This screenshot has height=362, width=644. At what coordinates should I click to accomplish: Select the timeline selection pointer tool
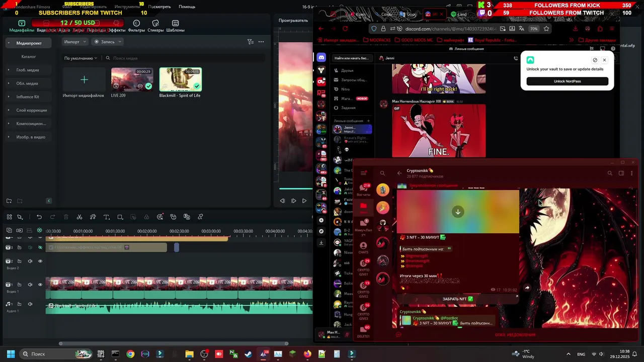20,217
